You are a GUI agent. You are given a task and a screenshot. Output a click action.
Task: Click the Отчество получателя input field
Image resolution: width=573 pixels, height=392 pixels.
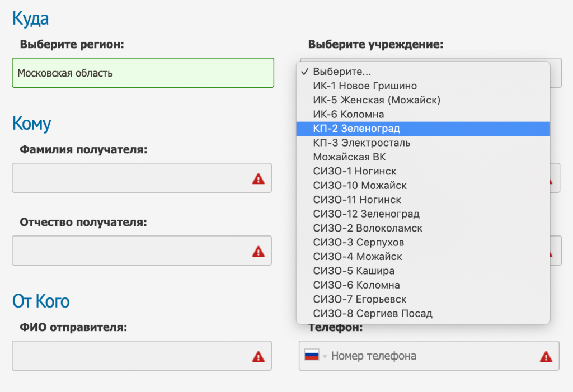coord(131,251)
